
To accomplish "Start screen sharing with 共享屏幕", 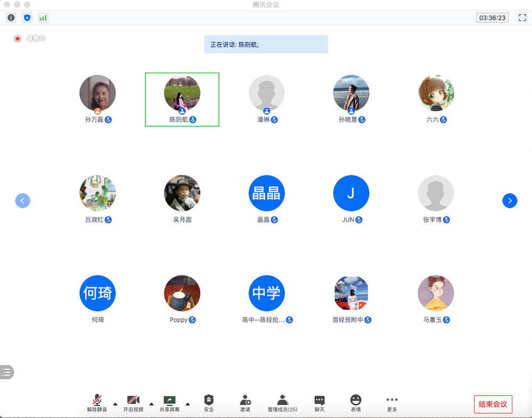I will (169, 403).
